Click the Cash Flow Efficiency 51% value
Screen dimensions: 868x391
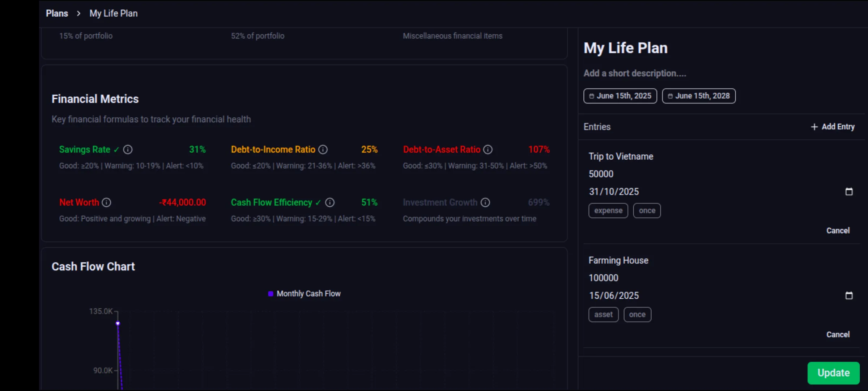tap(369, 202)
